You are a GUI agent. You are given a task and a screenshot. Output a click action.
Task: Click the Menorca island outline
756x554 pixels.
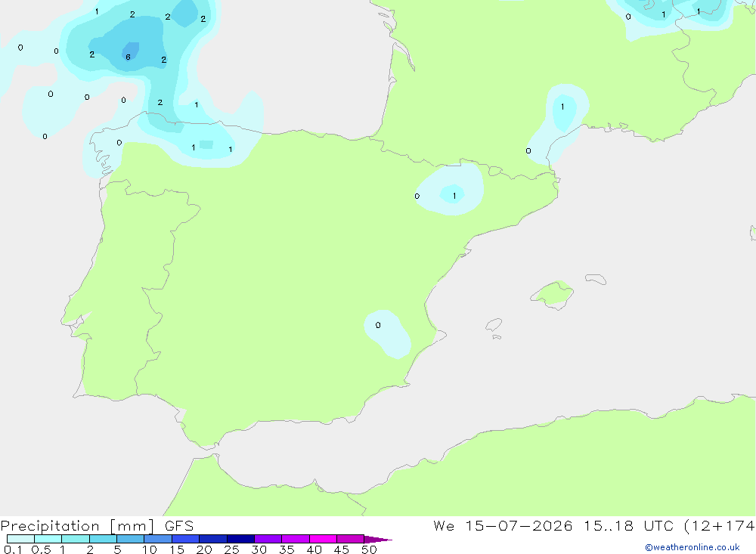(596, 279)
